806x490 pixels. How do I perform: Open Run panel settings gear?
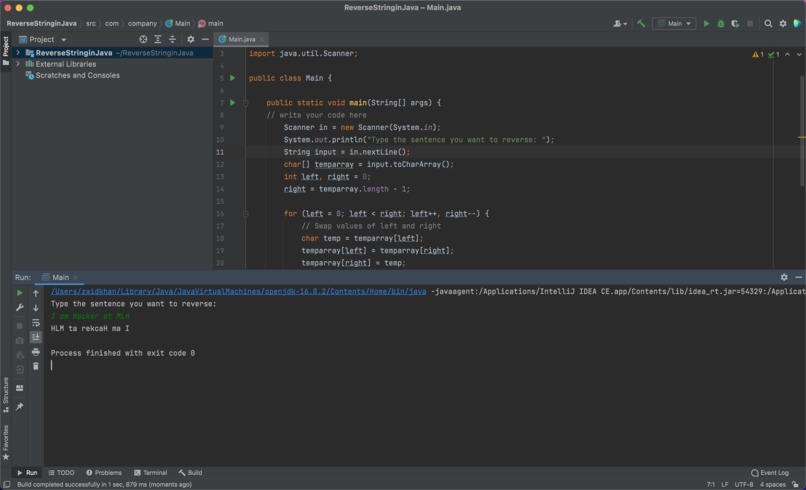pyautogui.click(x=784, y=277)
